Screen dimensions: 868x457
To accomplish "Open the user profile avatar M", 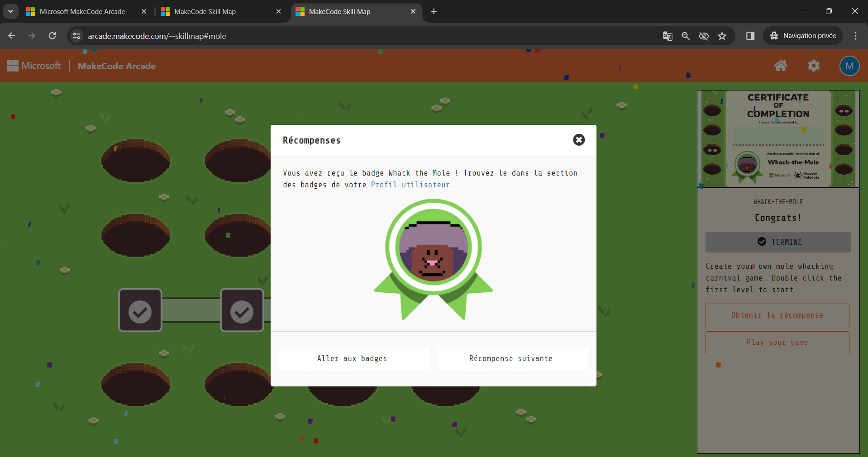I will tap(849, 66).
